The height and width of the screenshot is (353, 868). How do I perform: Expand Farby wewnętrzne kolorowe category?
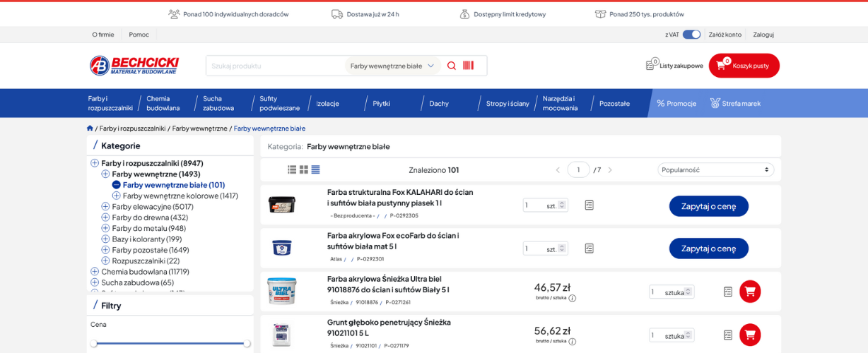116,196
